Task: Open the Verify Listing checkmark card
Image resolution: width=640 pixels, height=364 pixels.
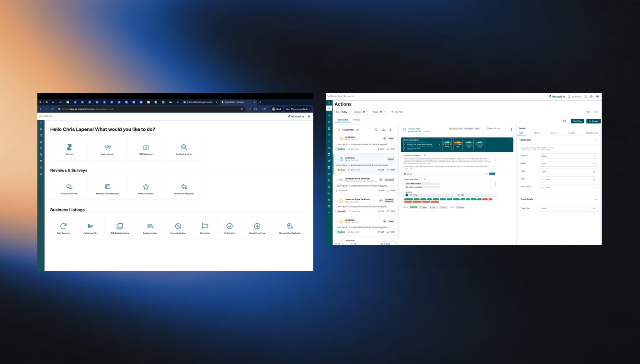Action: [229, 227]
